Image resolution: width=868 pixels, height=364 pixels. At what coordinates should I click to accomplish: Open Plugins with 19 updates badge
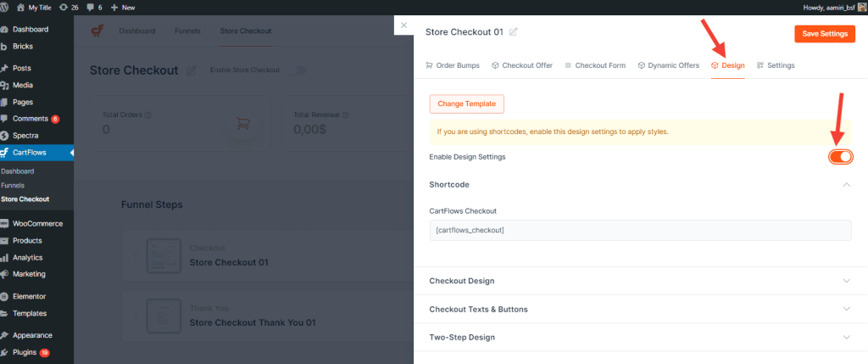pos(32,352)
